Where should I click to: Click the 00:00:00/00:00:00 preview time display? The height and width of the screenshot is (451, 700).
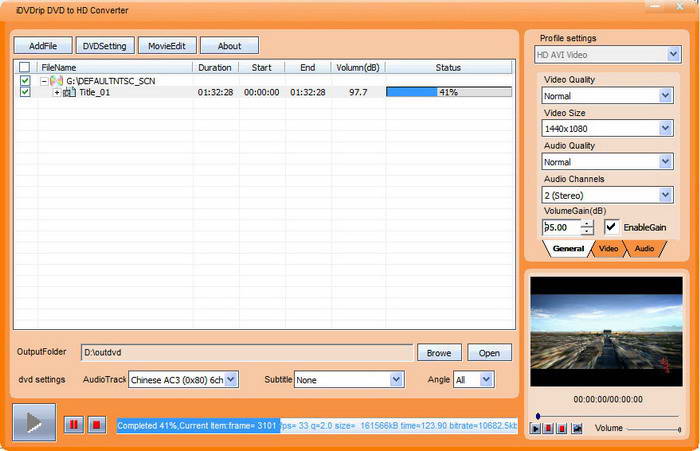[x=608, y=399]
